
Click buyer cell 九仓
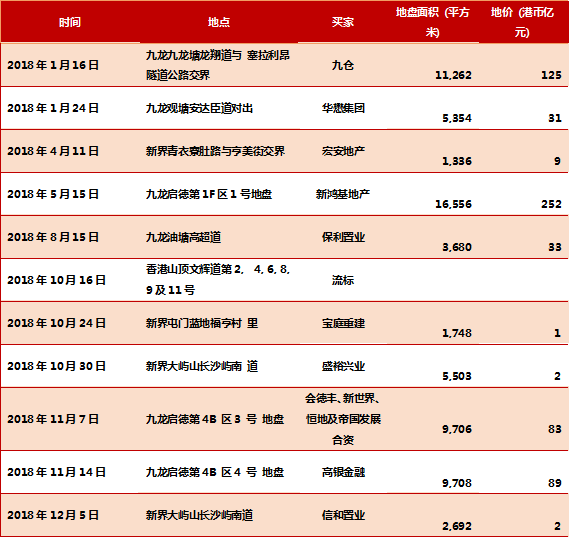pos(343,65)
